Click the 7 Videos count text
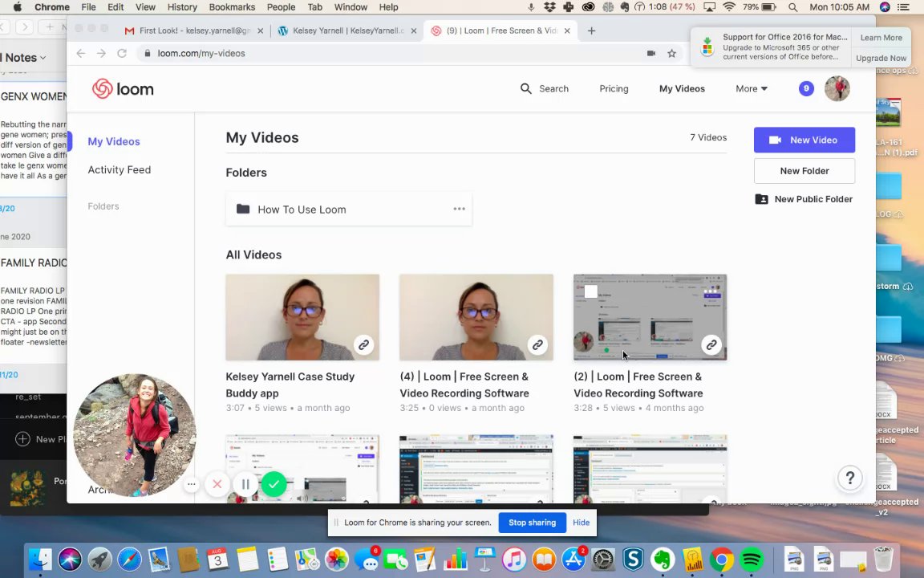Image resolution: width=924 pixels, height=578 pixels. tap(708, 137)
